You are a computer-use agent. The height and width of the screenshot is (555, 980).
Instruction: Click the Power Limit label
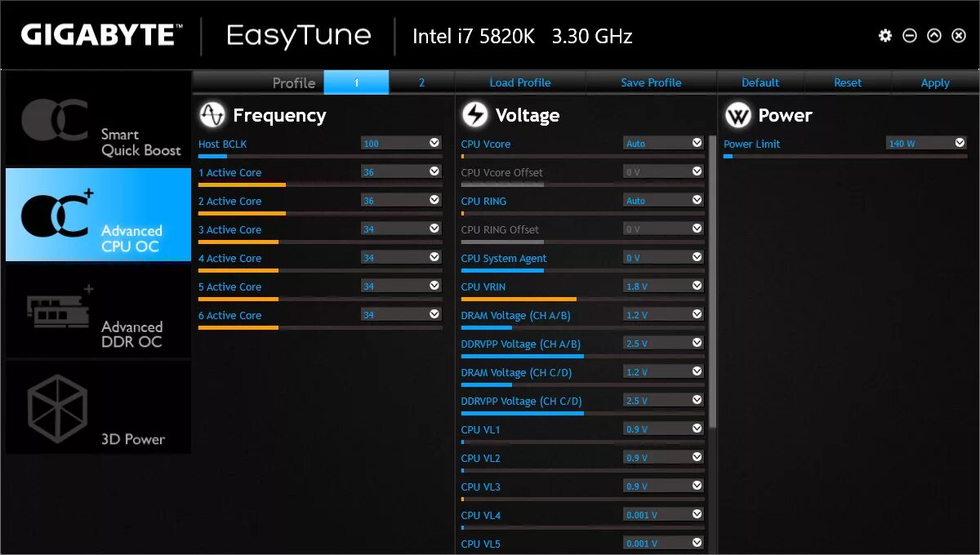751,144
